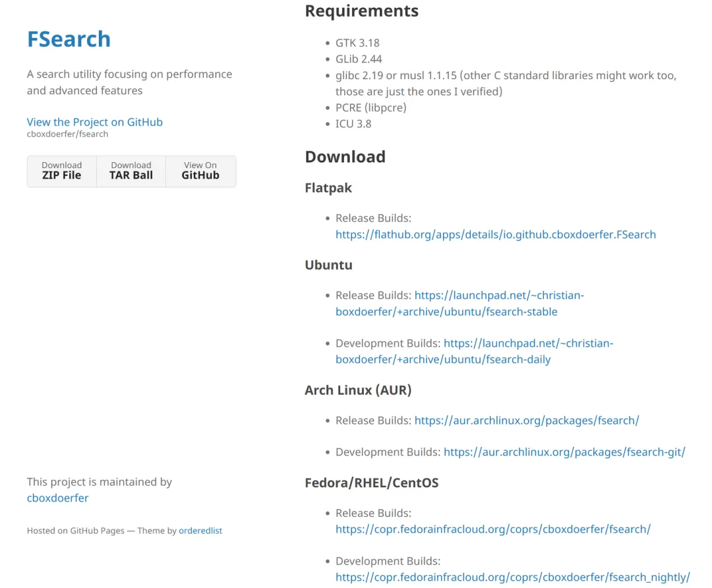
Task: Open AUR fsearch-git development package link
Action: [564, 452]
